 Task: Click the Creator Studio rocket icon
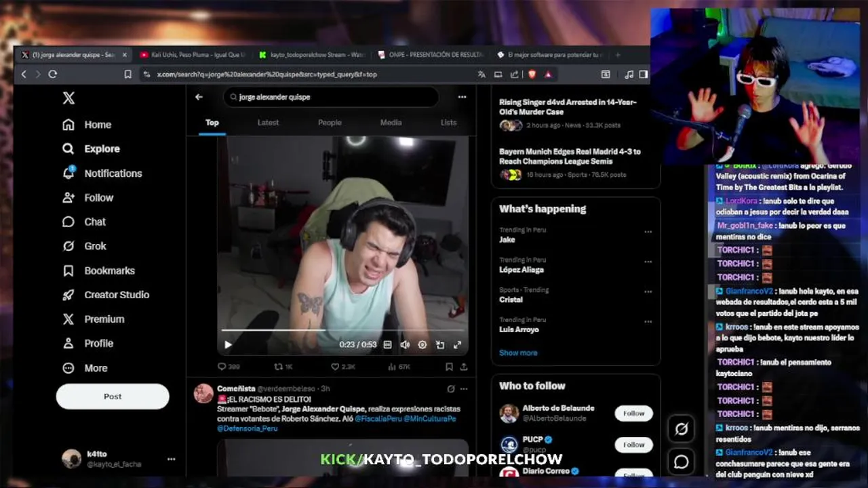pyautogui.click(x=68, y=295)
